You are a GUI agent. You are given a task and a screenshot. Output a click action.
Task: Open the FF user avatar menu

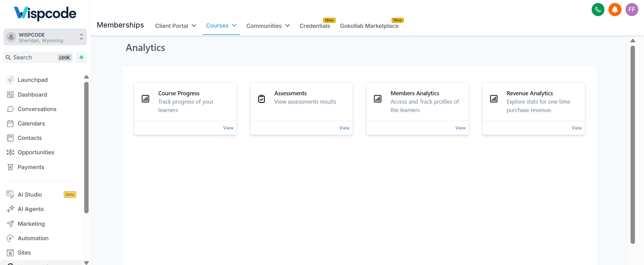tap(632, 9)
